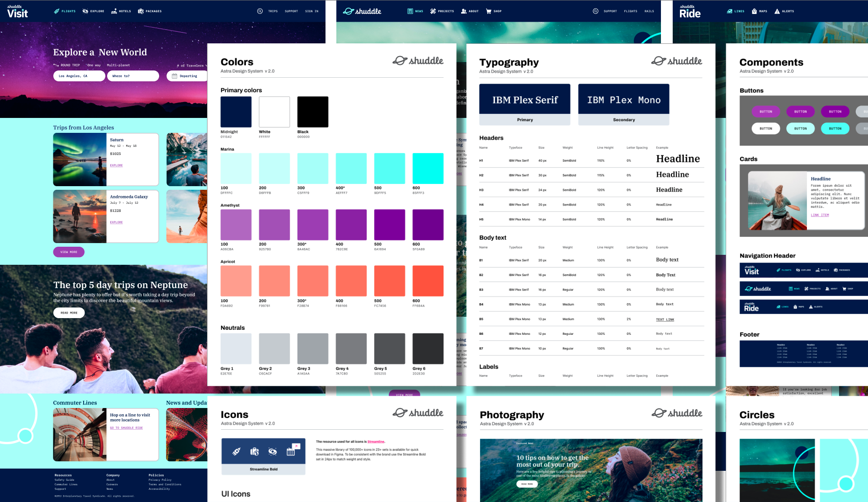Pick the Midnight primary color swatch
Screen dimensions: 868x502
coord(236,112)
